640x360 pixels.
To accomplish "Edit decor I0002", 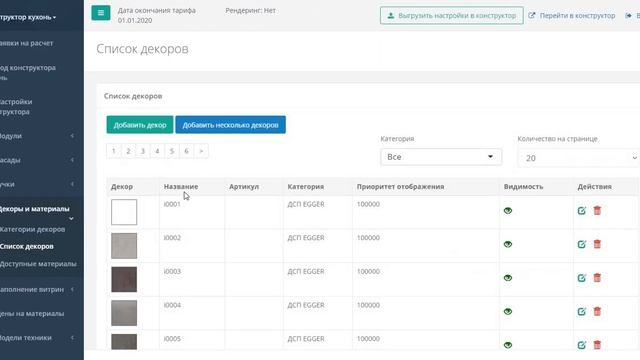I will [x=582, y=244].
